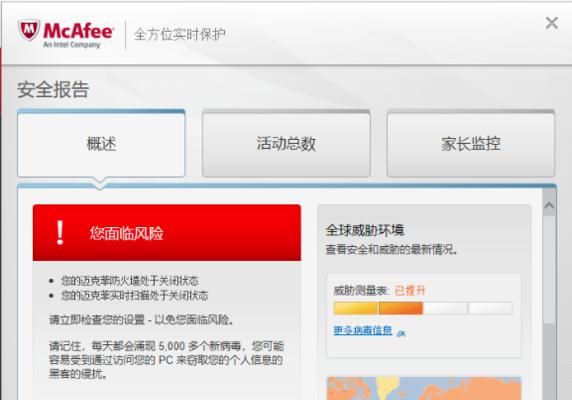Click the McAfee red shield logo
Screen dimensions: 572x400
click(29, 31)
